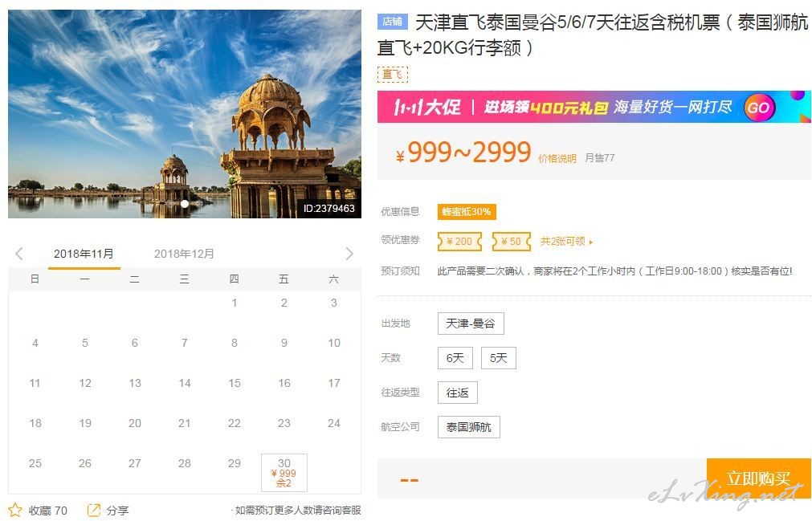Click date 10 in the calendar
This screenshot has height=521, width=812.
click(334, 343)
